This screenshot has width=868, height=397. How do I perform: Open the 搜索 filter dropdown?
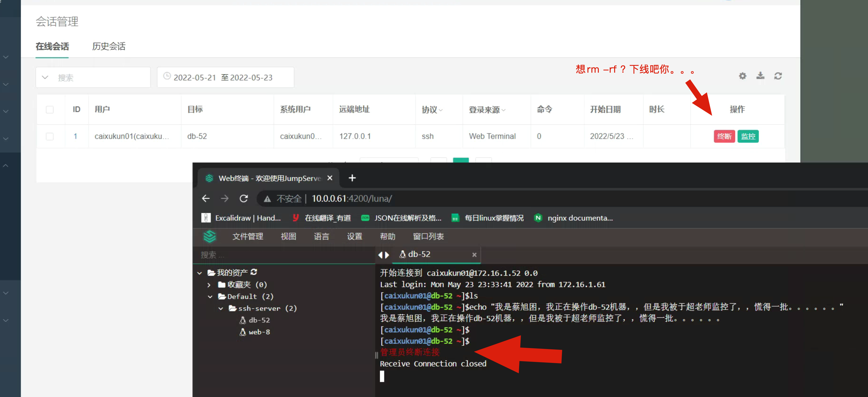45,77
